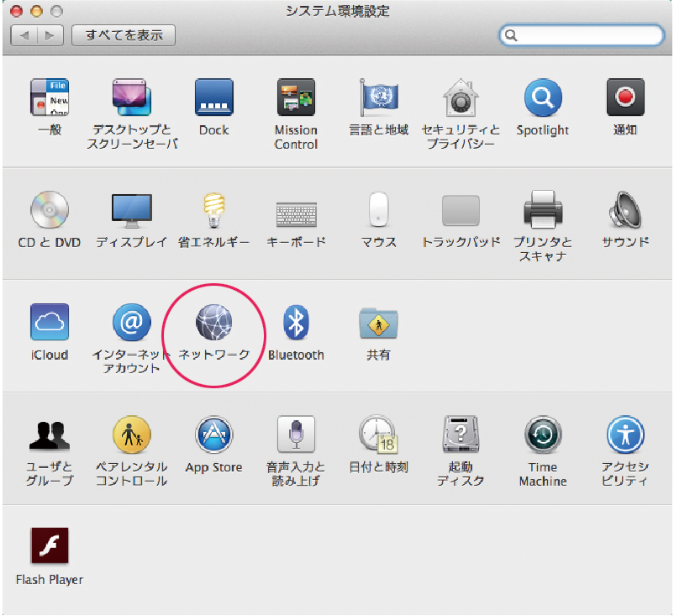The image size is (674, 616).
Task: Open サウンド preferences
Action: 625,210
